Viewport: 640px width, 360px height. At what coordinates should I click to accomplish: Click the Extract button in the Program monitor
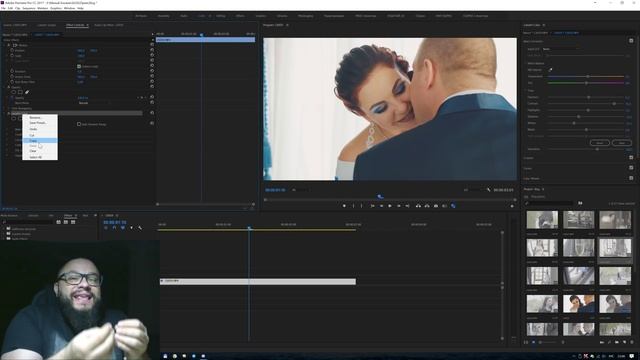(x=427, y=206)
